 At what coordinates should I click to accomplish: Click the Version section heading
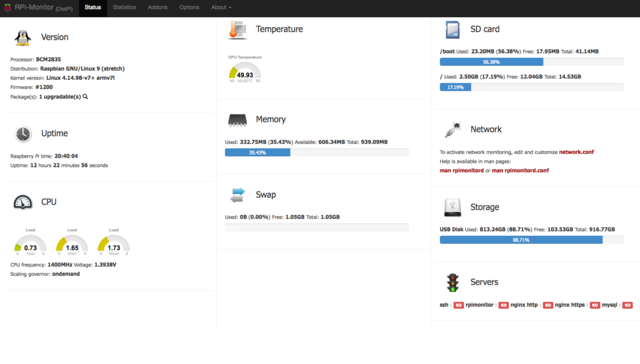[x=55, y=37]
